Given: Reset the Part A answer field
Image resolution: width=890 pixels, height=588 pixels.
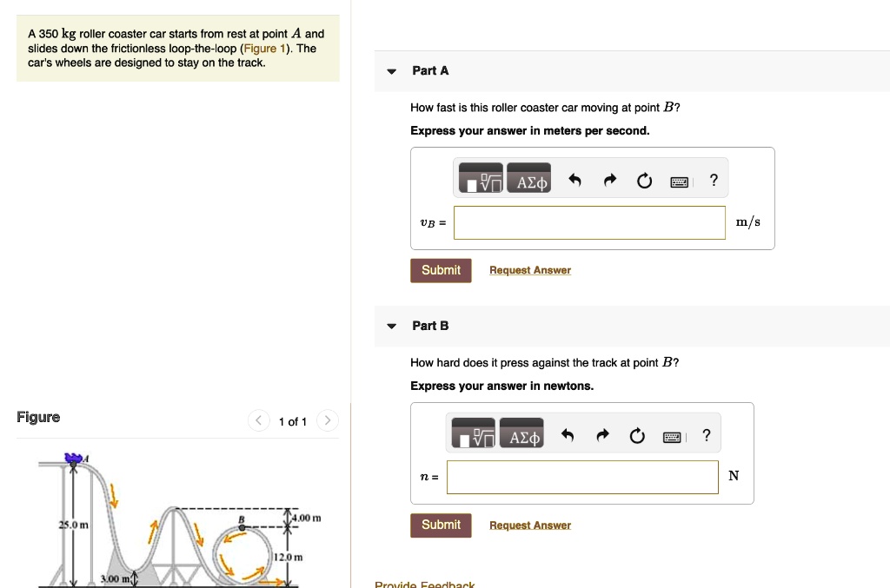Looking at the screenshot, I should (x=644, y=181).
